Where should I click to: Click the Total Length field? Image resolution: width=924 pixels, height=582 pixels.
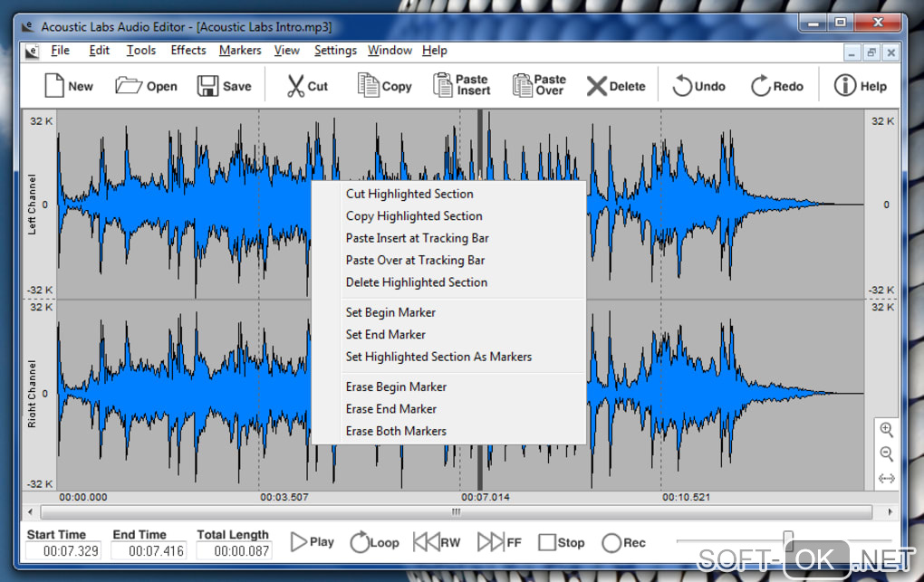tap(234, 551)
